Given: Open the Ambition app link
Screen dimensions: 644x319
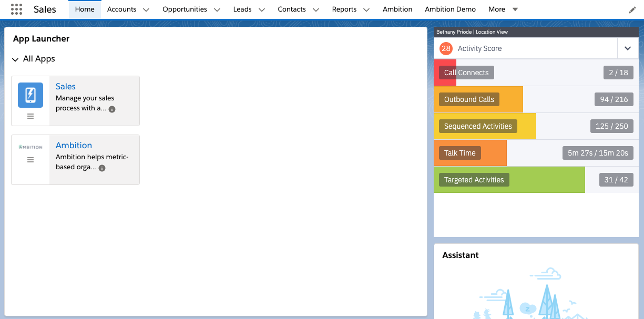Looking at the screenshot, I should coord(74,145).
